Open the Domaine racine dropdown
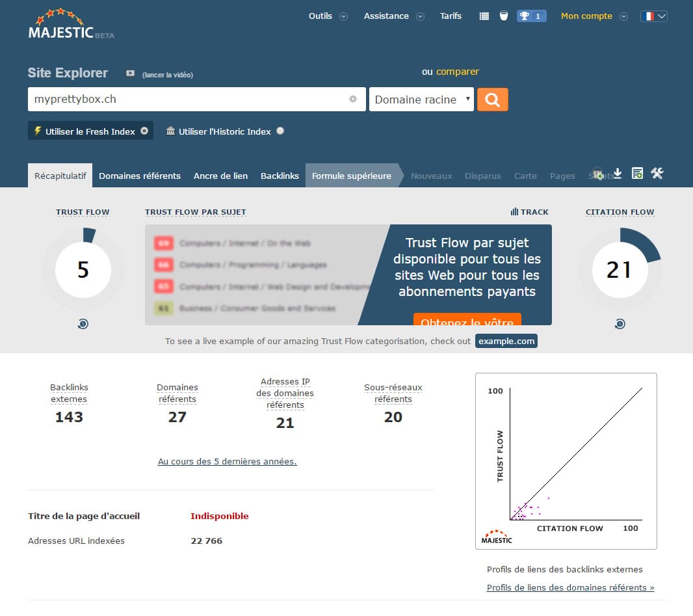The height and width of the screenshot is (616, 693). 421,100
